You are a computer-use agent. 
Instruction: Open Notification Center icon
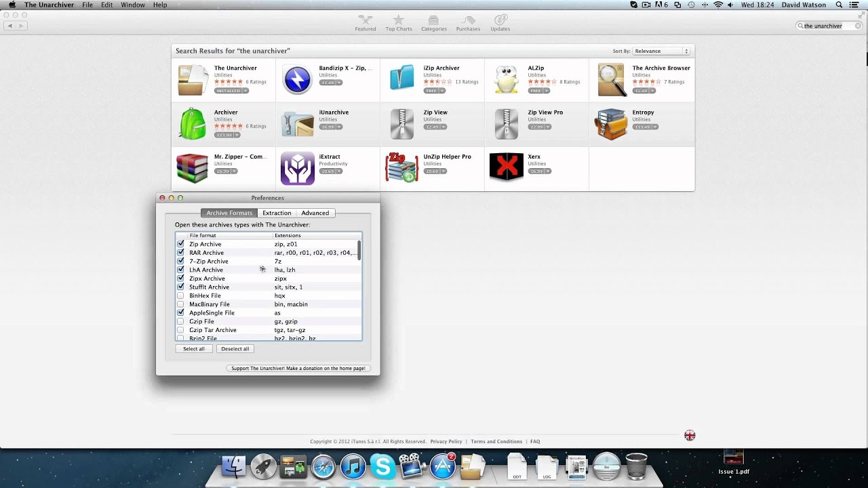[x=854, y=5]
